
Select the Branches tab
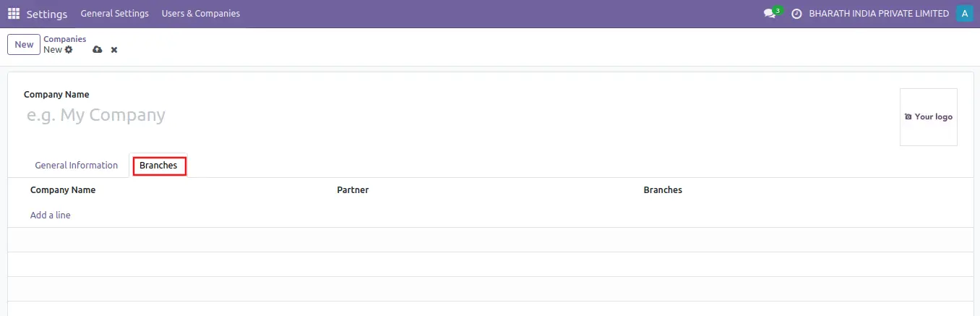tap(158, 166)
